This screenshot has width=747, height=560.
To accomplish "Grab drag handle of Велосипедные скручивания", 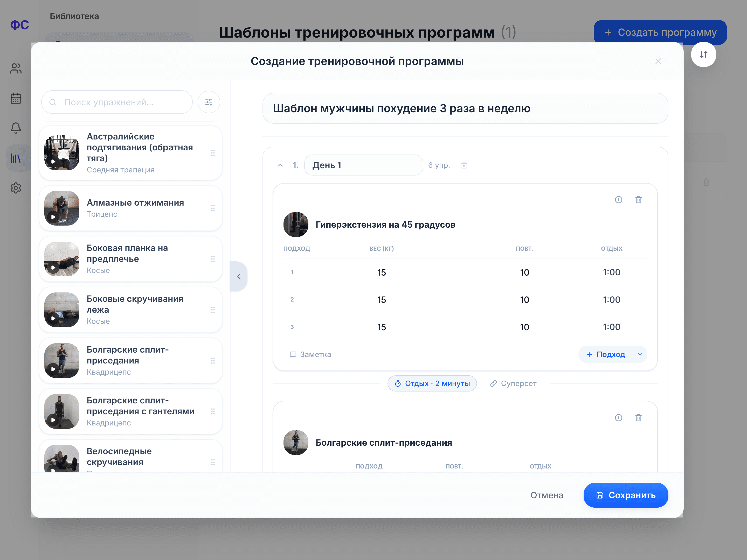I will pyautogui.click(x=213, y=462).
